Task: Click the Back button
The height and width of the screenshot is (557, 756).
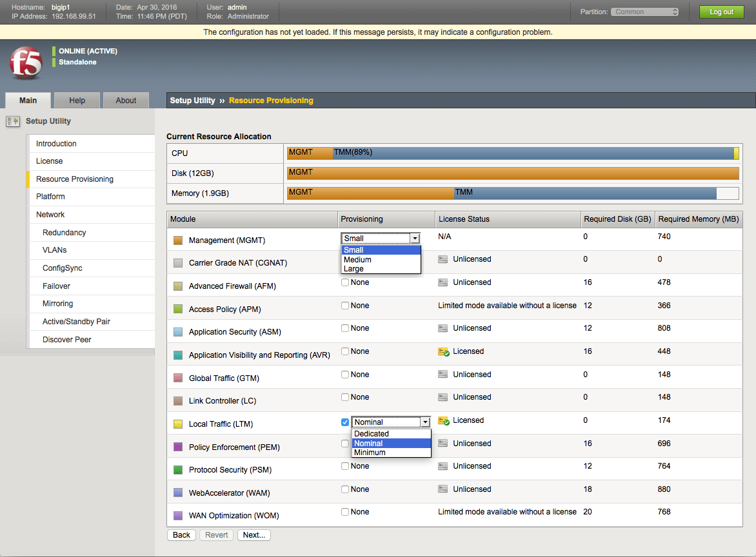Action: 181,535
